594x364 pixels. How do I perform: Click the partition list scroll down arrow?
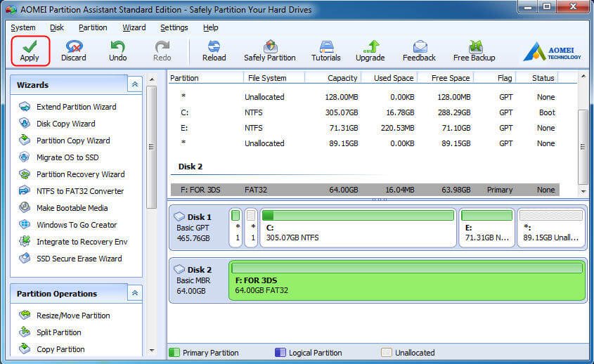tap(583, 192)
